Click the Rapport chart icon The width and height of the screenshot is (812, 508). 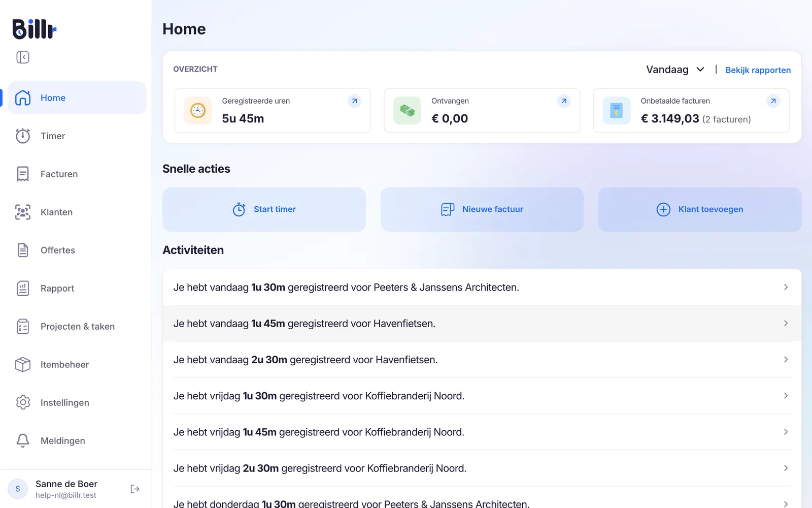tap(23, 288)
